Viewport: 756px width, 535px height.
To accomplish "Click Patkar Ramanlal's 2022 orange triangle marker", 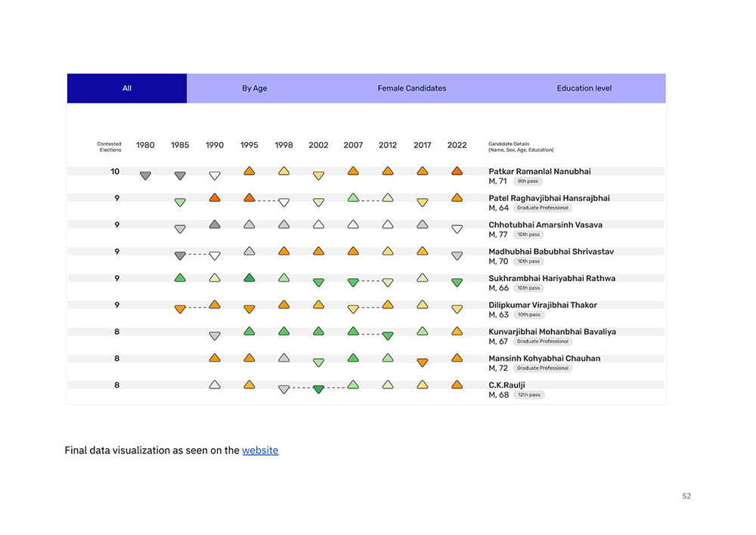I will click(x=457, y=171).
